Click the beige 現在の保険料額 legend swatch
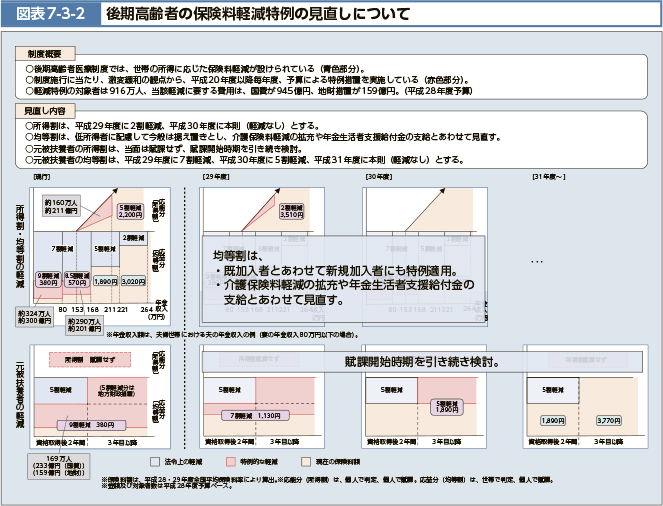 [307, 462]
